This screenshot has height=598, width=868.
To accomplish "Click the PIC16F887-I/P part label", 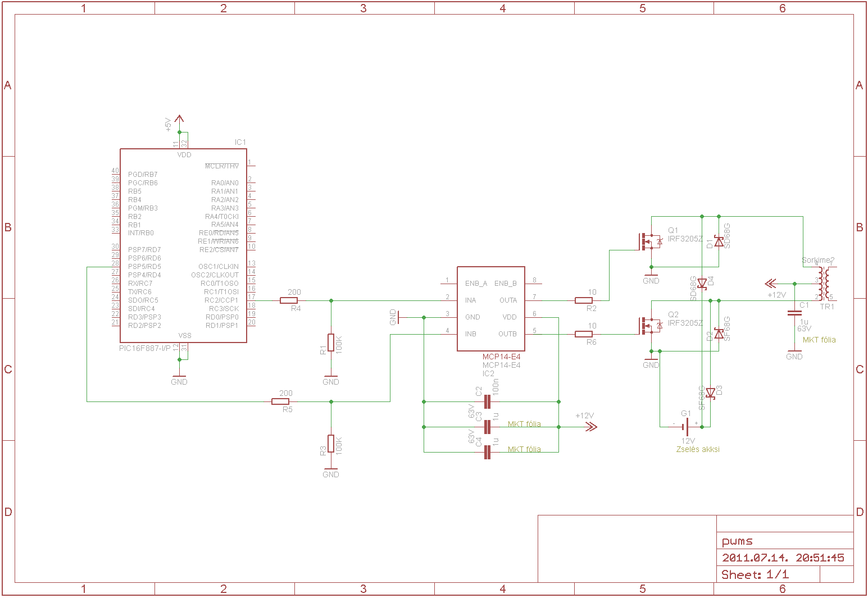I will (144, 348).
